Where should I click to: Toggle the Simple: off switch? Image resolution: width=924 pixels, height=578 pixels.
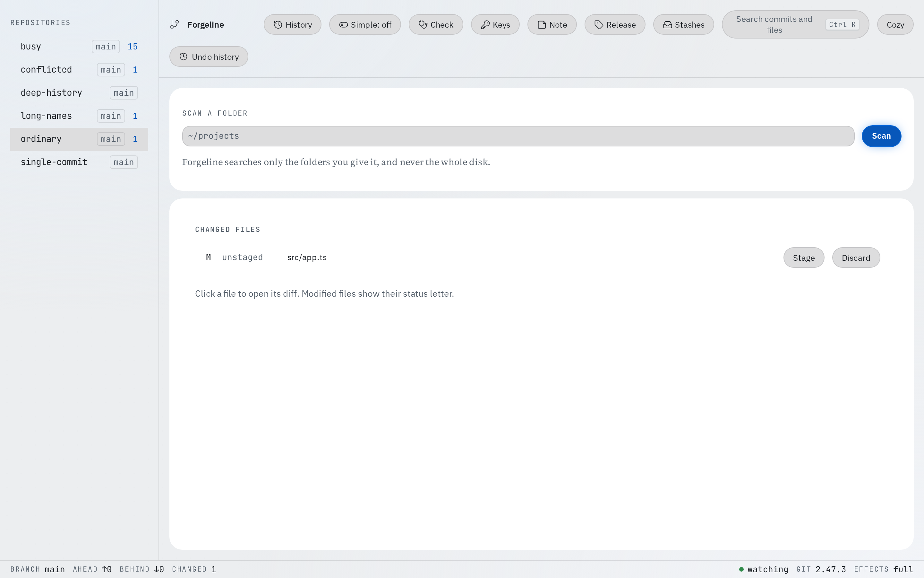pyautogui.click(x=365, y=24)
